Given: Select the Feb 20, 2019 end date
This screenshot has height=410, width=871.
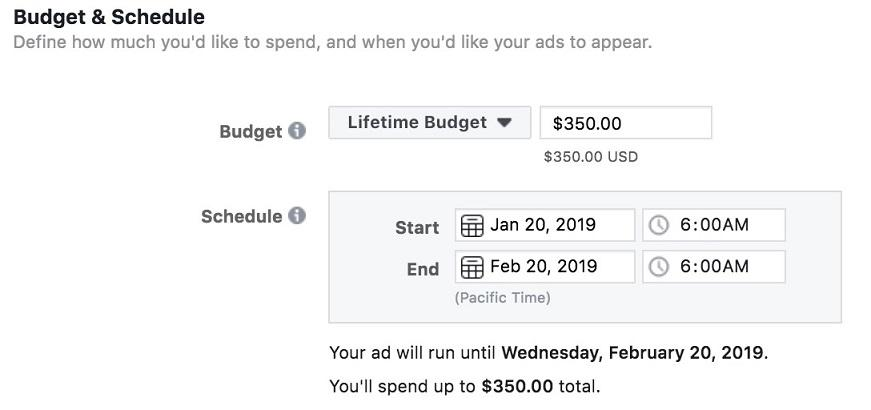Looking at the screenshot, I should coord(544,267).
